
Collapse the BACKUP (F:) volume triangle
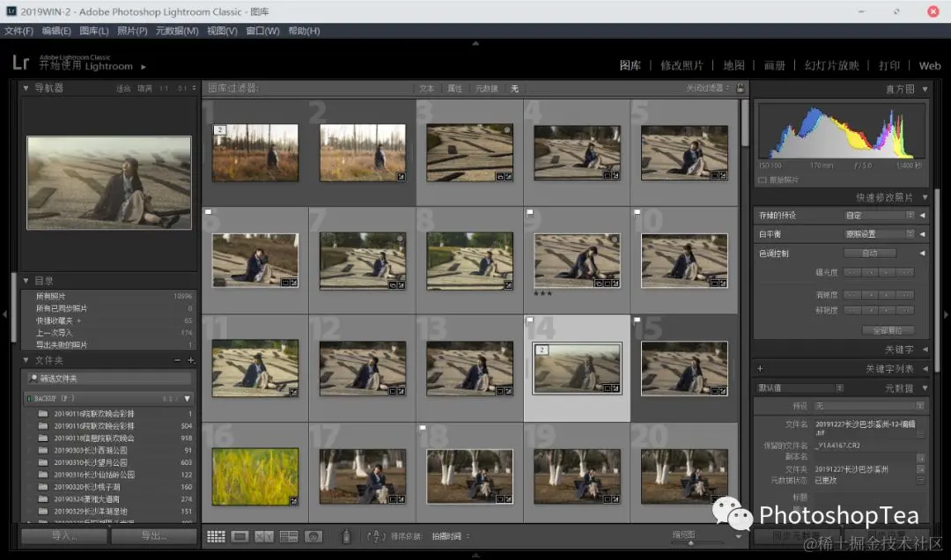point(187,399)
